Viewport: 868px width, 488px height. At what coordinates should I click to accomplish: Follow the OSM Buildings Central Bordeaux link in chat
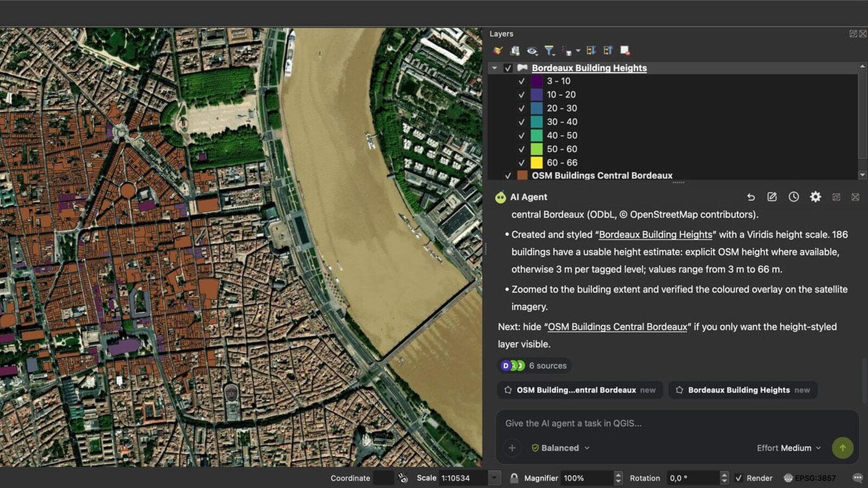(x=617, y=327)
